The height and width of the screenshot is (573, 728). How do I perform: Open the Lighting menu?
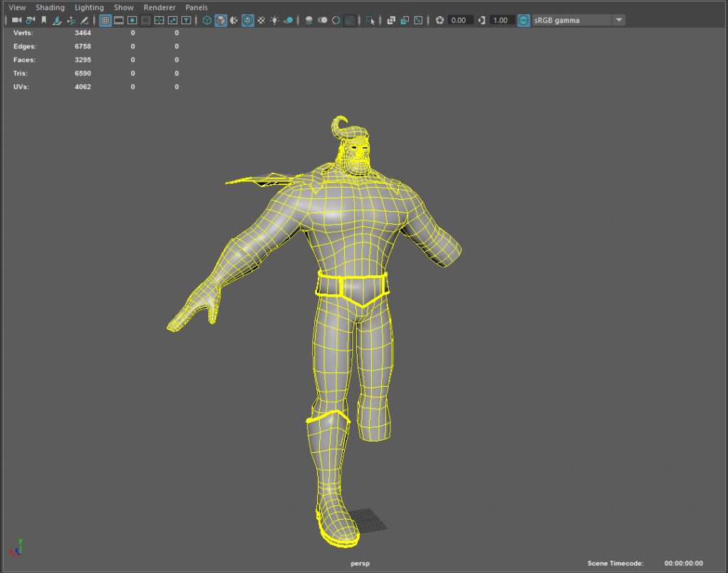tap(89, 7)
